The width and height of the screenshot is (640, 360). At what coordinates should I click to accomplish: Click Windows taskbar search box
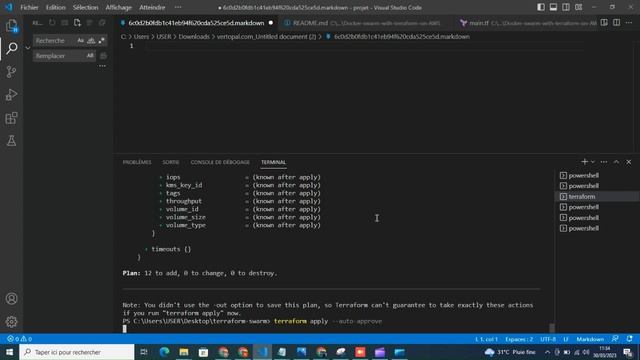click(x=77, y=352)
